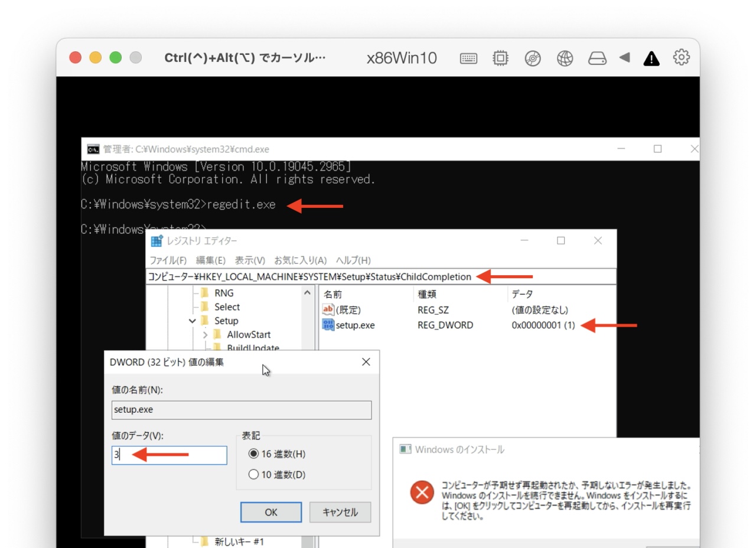Click the tree pane scroll up arrow
The height and width of the screenshot is (548, 756).
click(x=307, y=293)
